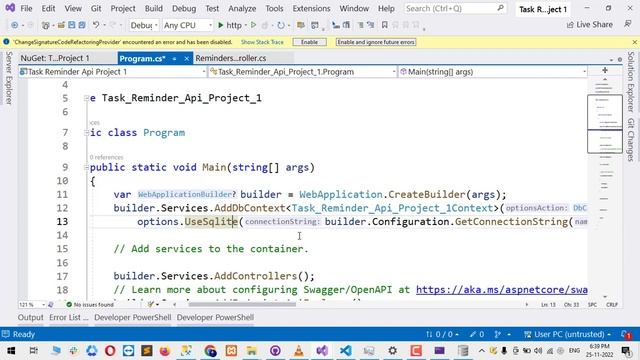Open the git branch selector in status bar
This screenshot has height=360, width=640.
point(502,334)
